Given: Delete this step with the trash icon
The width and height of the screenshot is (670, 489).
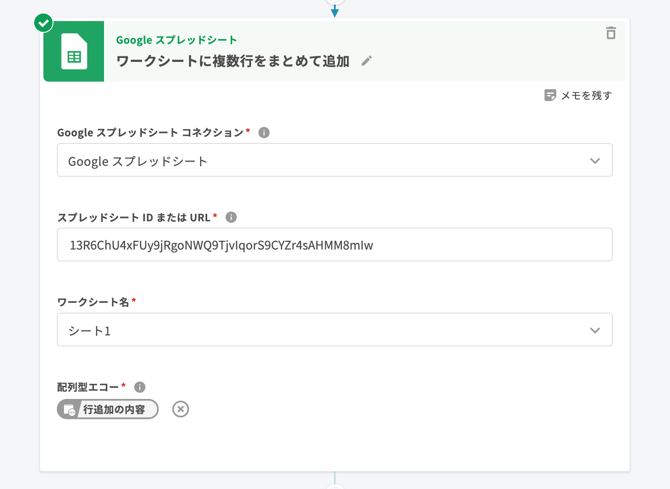Looking at the screenshot, I should pos(610,33).
